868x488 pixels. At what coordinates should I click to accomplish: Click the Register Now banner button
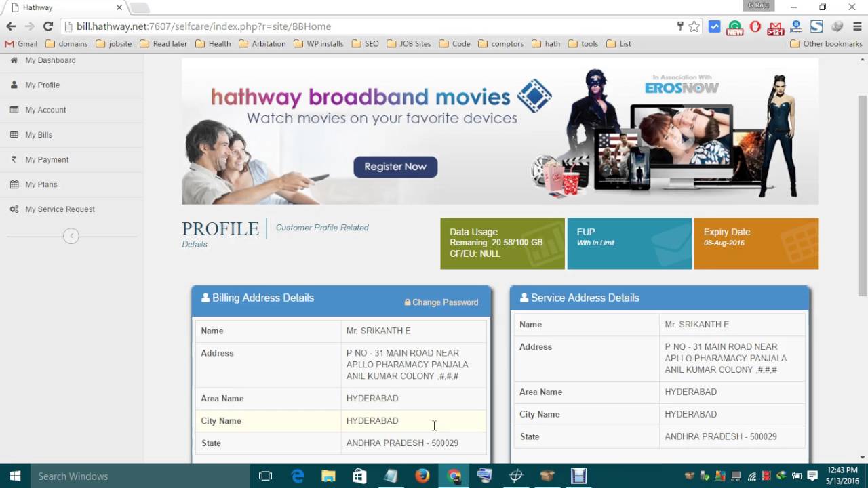395,167
